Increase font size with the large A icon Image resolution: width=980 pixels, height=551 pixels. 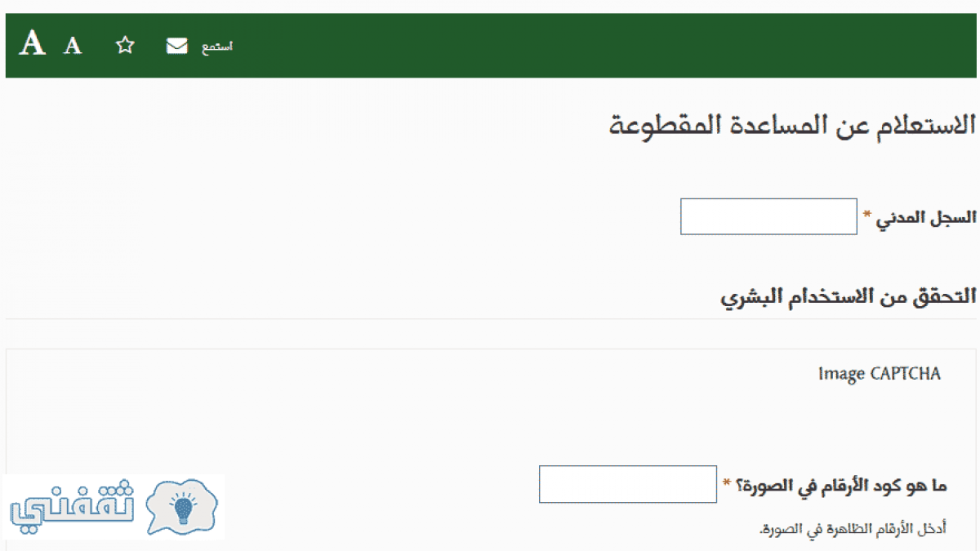33,42
